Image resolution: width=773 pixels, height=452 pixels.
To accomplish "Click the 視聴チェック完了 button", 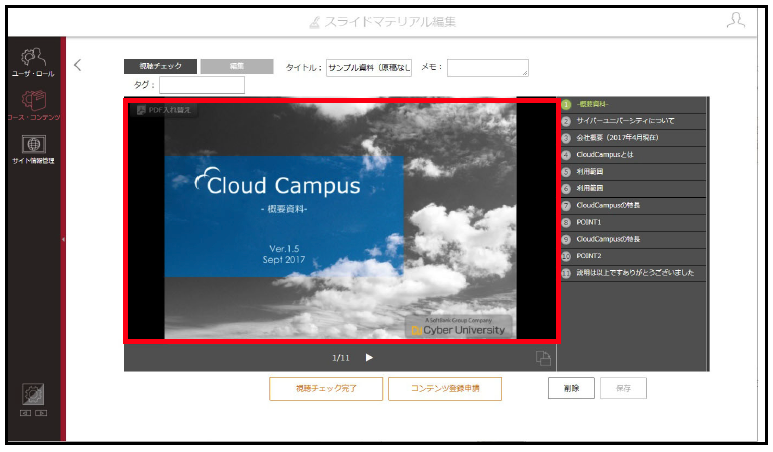I will pyautogui.click(x=326, y=388).
